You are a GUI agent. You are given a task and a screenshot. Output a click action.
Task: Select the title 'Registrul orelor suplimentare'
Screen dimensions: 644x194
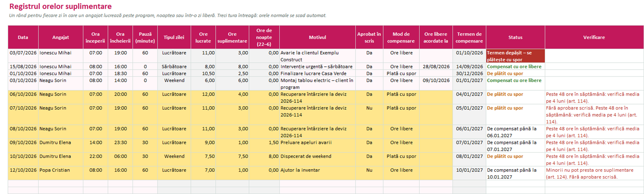[x=60, y=7]
